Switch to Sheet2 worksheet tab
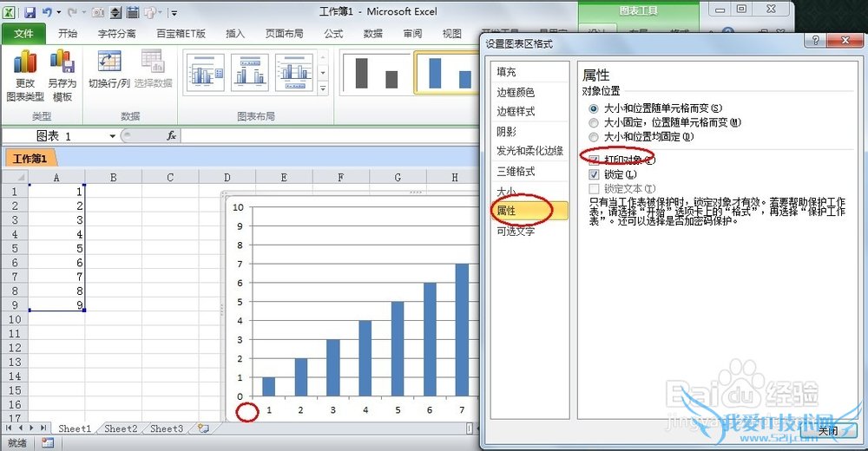This screenshot has height=451, width=868. tap(121, 428)
